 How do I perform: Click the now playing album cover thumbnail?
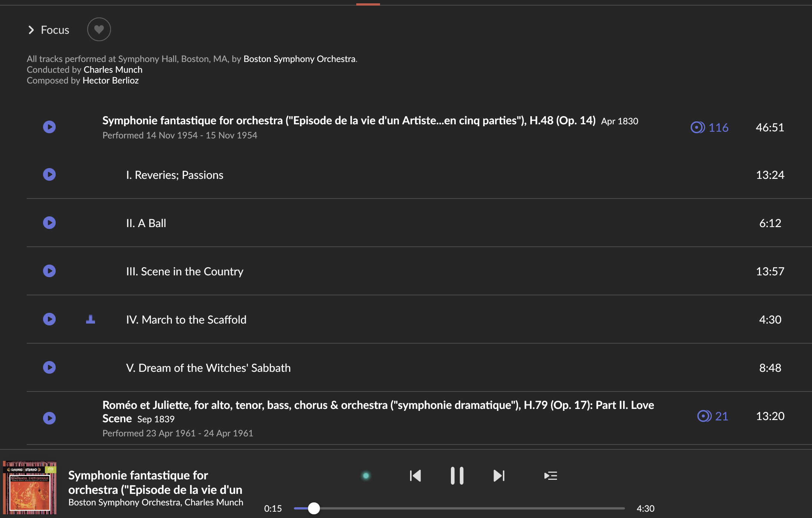tap(30, 487)
